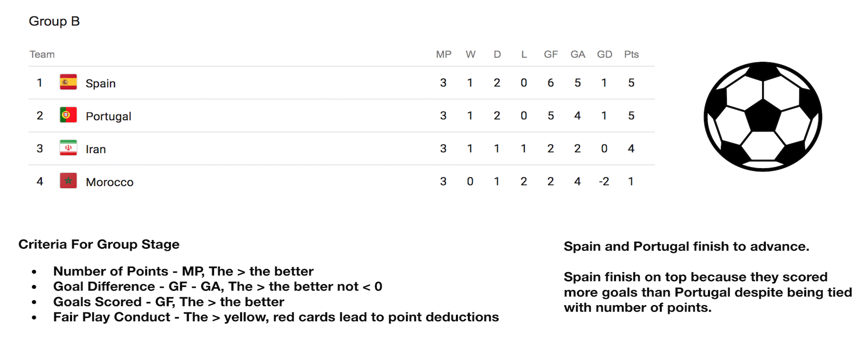Click the Morocco flag icon

(68, 181)
